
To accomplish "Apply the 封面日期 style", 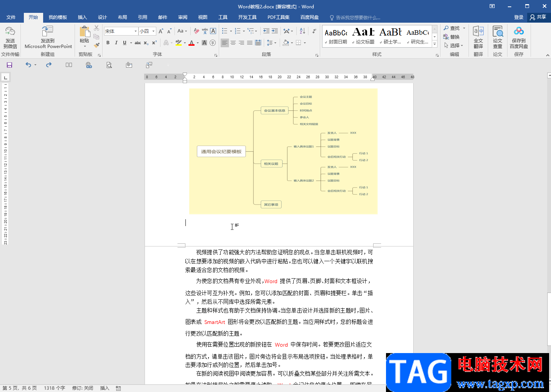I will click(x=336, y=36).
